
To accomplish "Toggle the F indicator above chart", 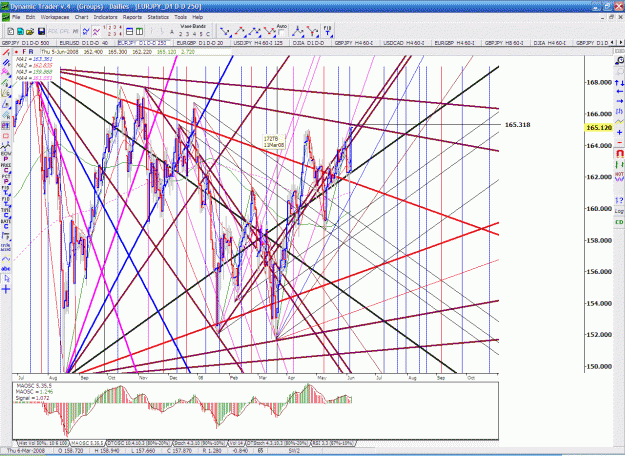I will (x=24, y=52).
